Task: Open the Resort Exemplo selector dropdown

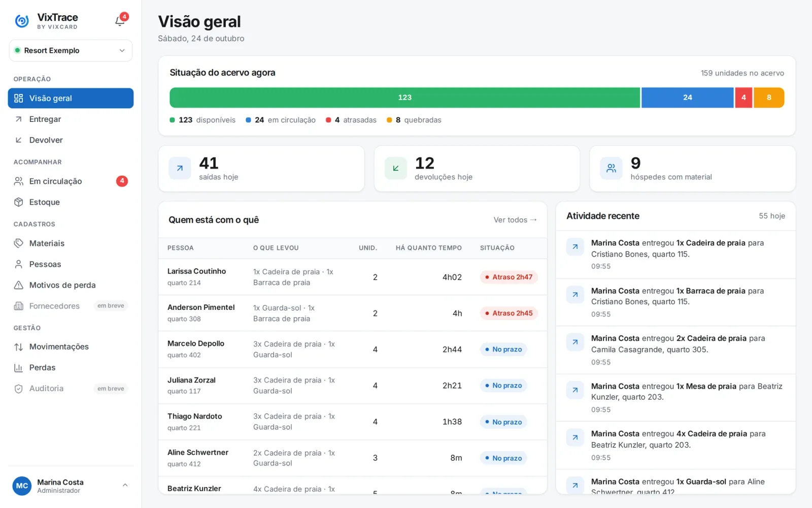Action: 71,51
